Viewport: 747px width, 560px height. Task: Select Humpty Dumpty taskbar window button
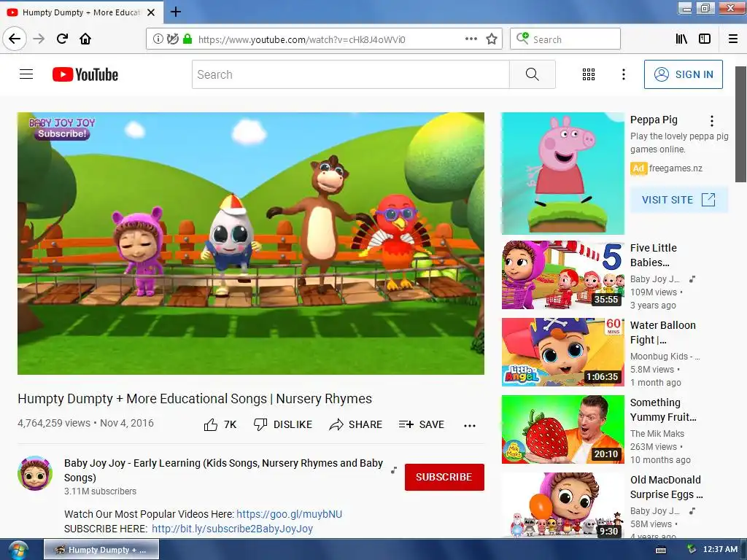click(x=101, y=550)
